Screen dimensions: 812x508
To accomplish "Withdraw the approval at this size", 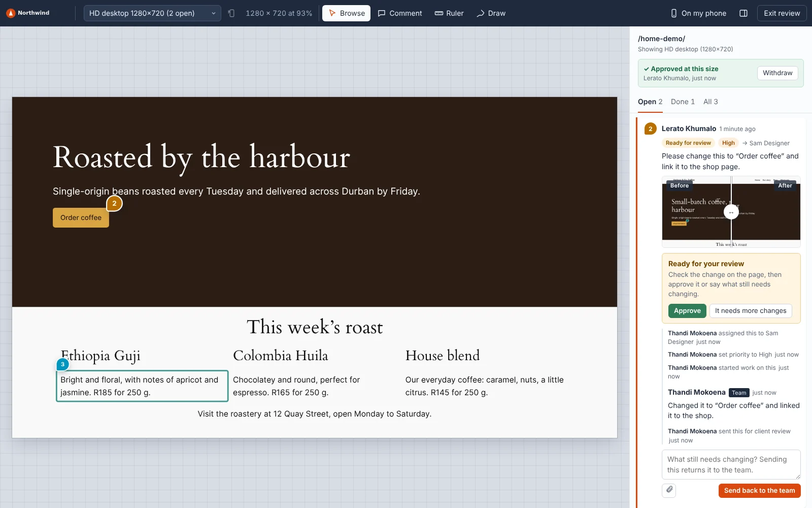I will (777, 73).
